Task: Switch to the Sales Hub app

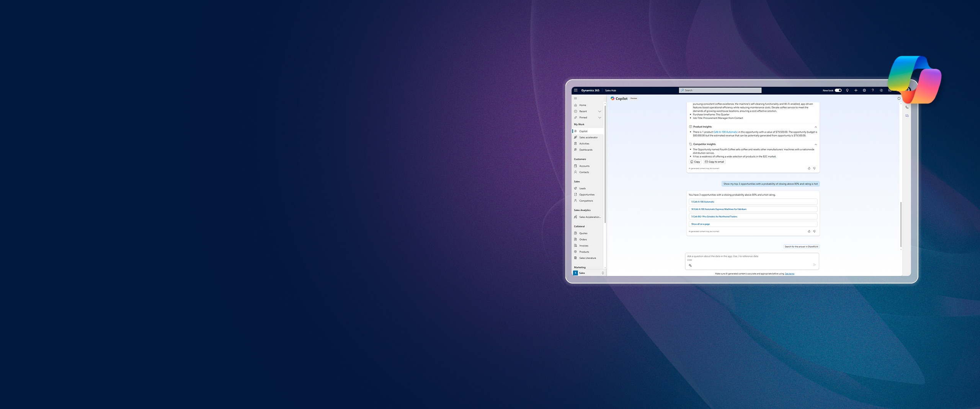Action: tap(610, 90)
